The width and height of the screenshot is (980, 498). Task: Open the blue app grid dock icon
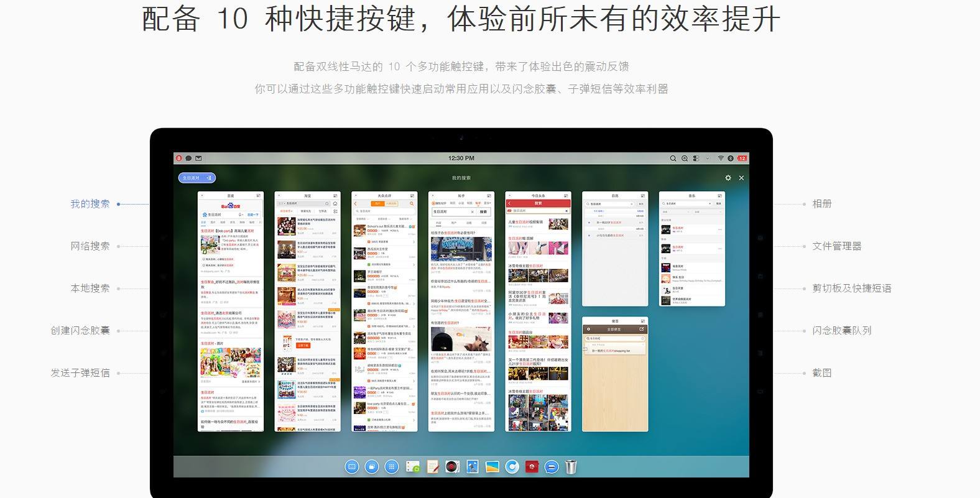(x=392, y=466)
